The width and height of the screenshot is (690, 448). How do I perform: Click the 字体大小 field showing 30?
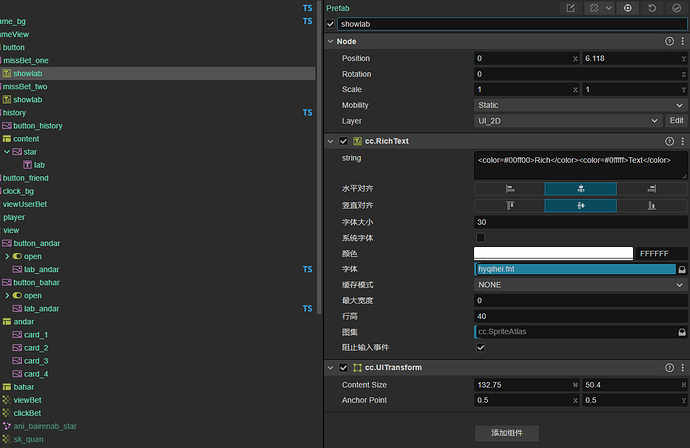point(581,222)
